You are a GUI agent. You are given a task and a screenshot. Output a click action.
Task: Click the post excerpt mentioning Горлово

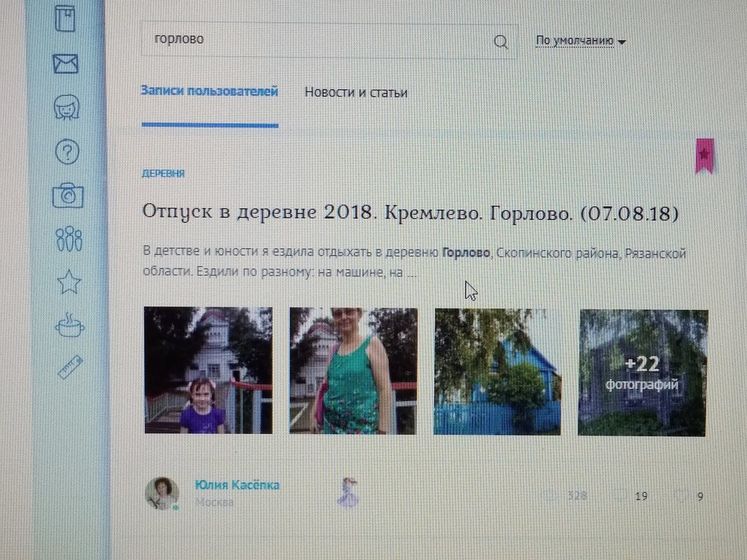pyautogui.click(x=414, y=262)
